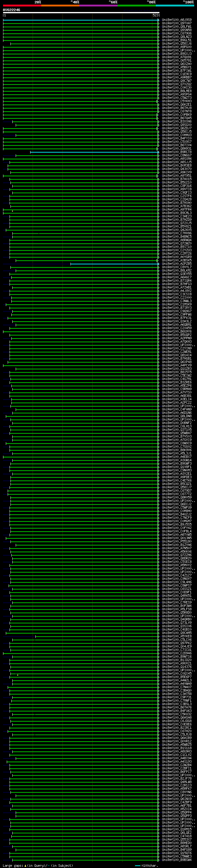Select hit UniRef100_A3BSK5
Screen dimensions: 197x868
(x=177, y=260)
